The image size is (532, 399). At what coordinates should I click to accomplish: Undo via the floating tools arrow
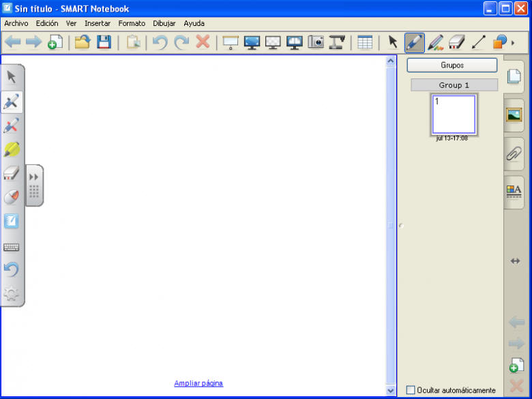12,269
